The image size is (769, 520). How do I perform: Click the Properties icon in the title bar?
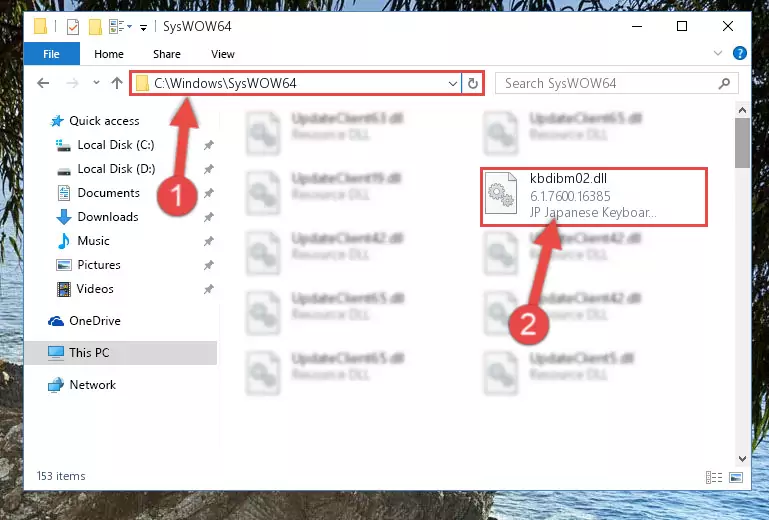(x=73, y=26)
